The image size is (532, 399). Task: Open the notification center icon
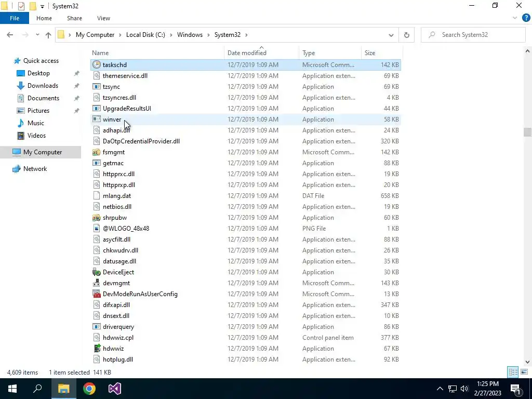pyautogui.click(x=515, y=389)
